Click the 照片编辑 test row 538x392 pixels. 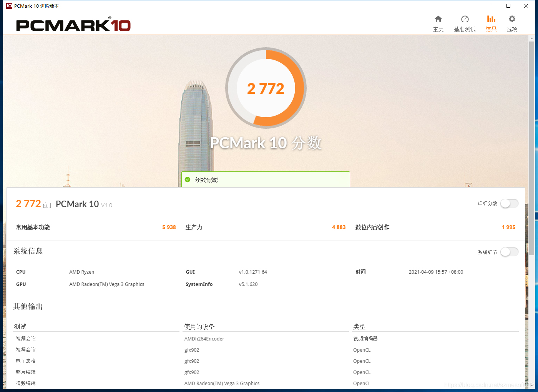tap(26, 372)
